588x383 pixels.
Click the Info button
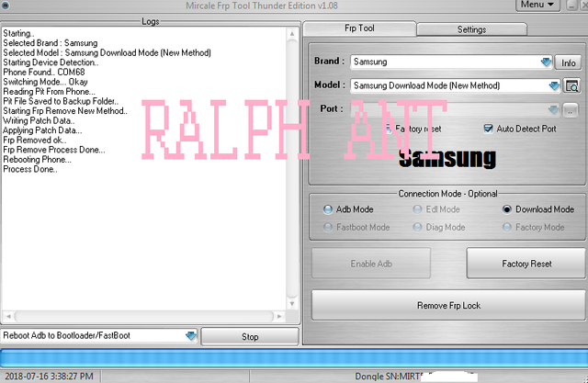(568, 63)
